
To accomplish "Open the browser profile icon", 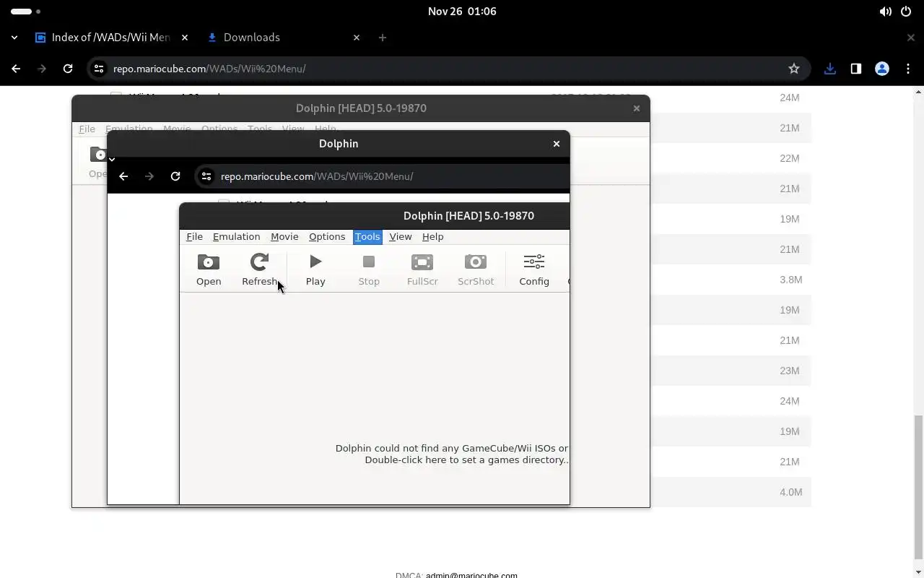I will click(x=882, y=69).
